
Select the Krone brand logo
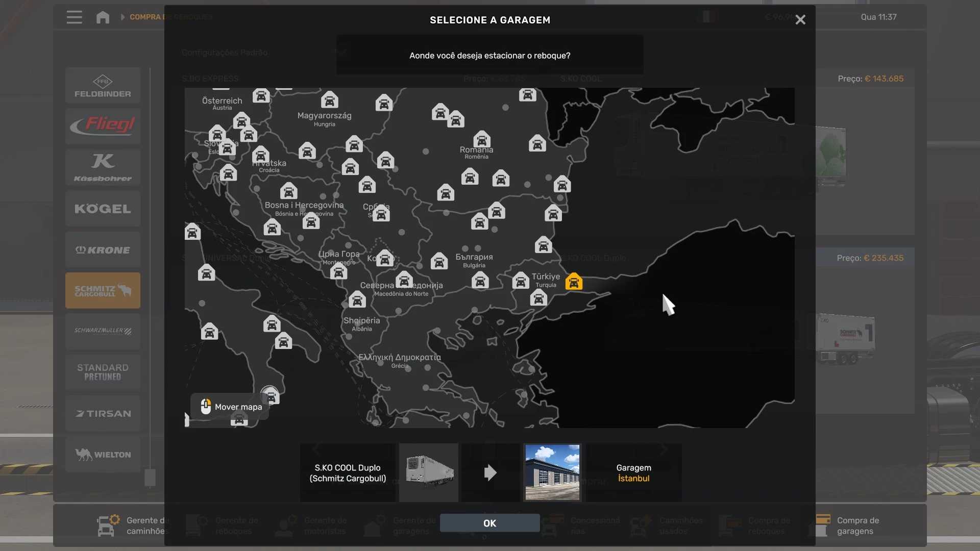(x=103, y=250)
